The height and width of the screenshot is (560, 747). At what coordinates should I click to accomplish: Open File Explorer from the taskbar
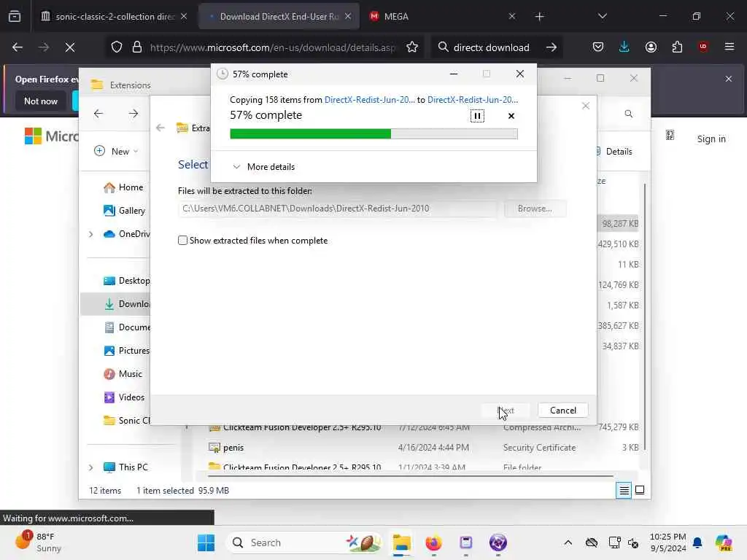point(402,542)
